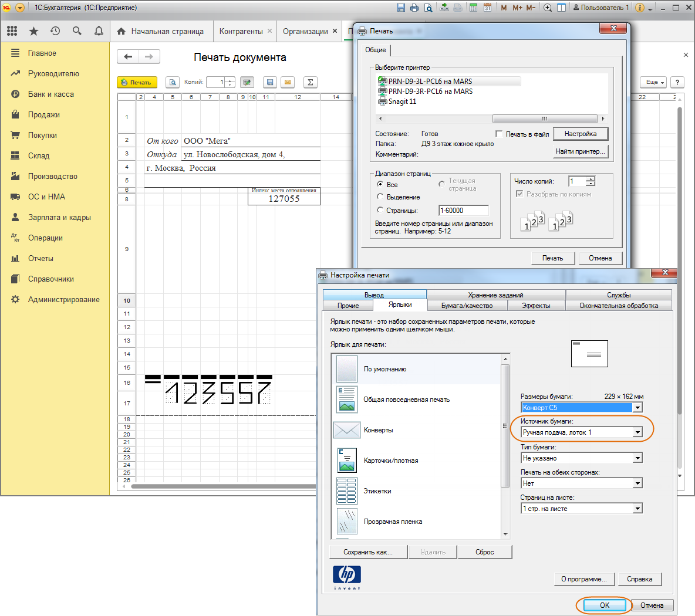This screenshot has height=616, width=695.
Task: Click the sum (Σ) toolbar icon
Action: (x=310, y=82)
